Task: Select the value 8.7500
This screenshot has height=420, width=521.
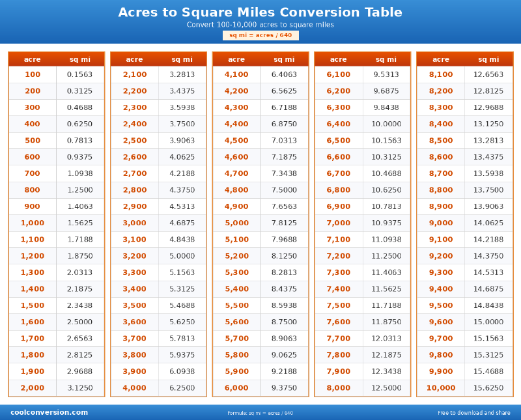Action: click(x=284, y=322)
